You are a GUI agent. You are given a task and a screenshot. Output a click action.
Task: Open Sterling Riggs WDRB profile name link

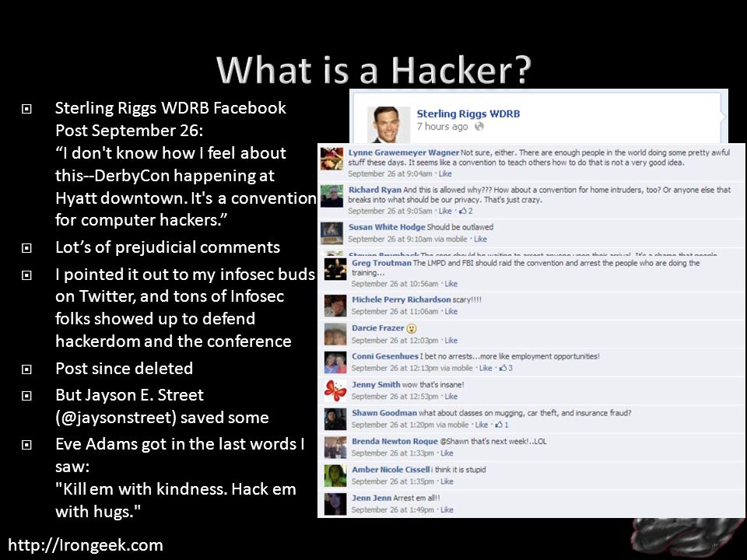coord(468,114)
